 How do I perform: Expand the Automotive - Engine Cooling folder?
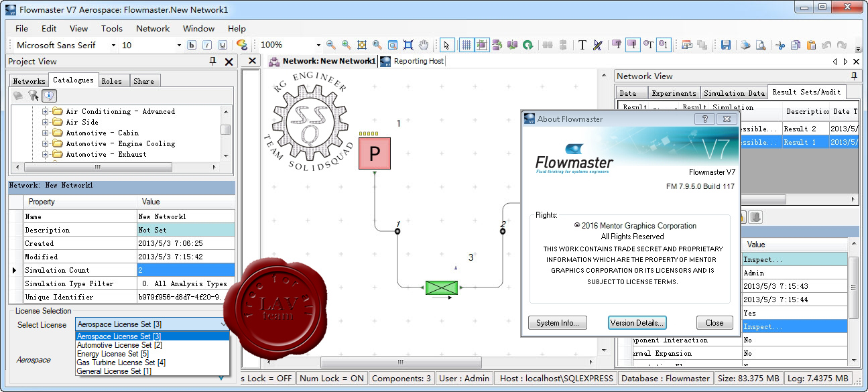46,143
